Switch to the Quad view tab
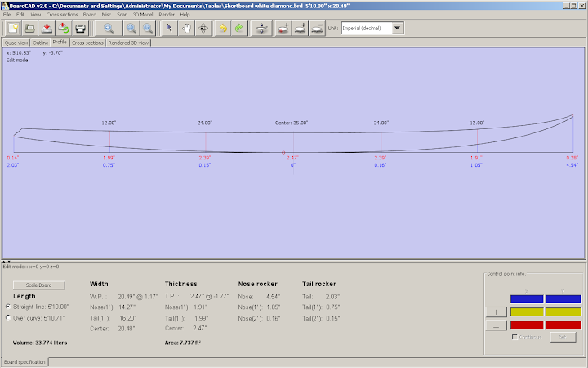 [x=16, y=43]
